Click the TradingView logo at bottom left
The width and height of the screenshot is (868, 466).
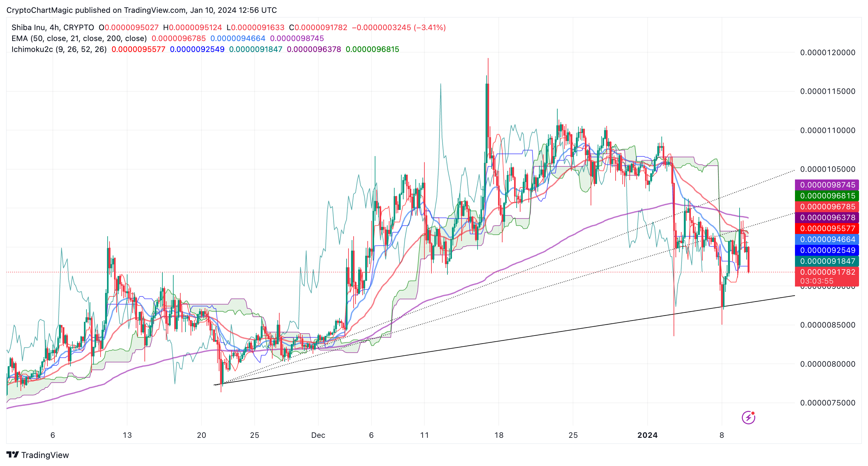[x=12, y=455]
